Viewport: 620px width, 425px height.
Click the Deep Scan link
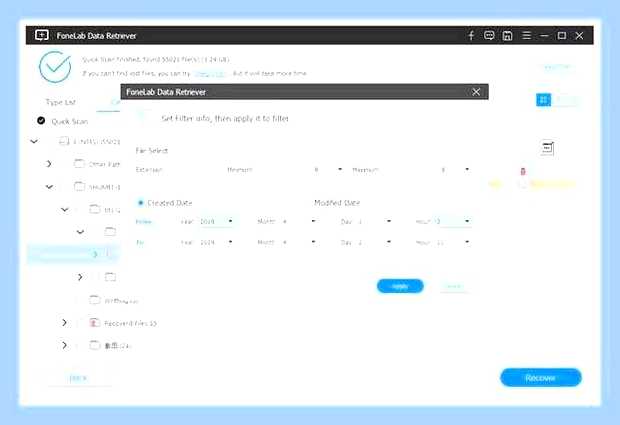click(210, 74)
